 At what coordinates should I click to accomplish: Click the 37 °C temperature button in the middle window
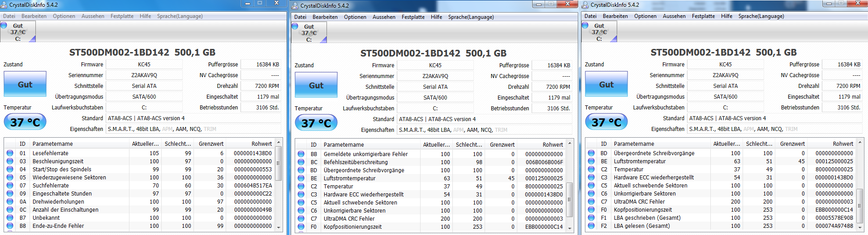(316, 123)
